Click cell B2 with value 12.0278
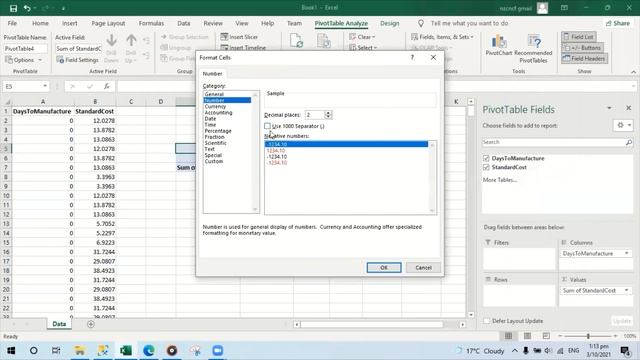 [x=95, y=121]
